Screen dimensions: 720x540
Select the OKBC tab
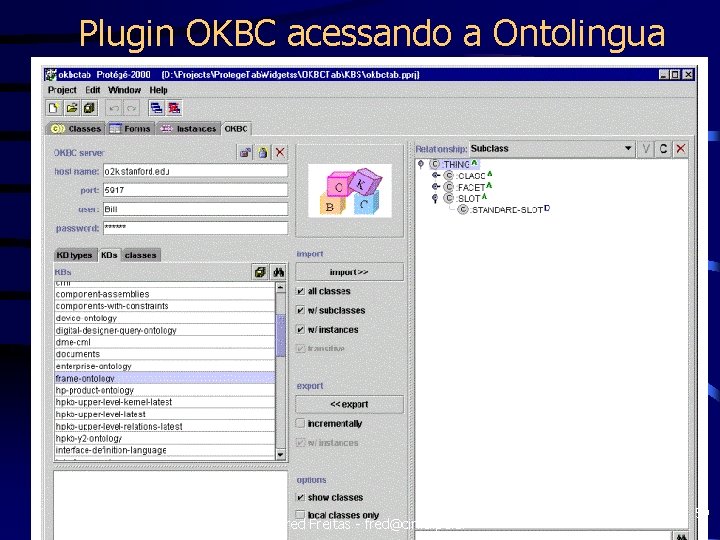pyautogui.click(x=236, y=129)
